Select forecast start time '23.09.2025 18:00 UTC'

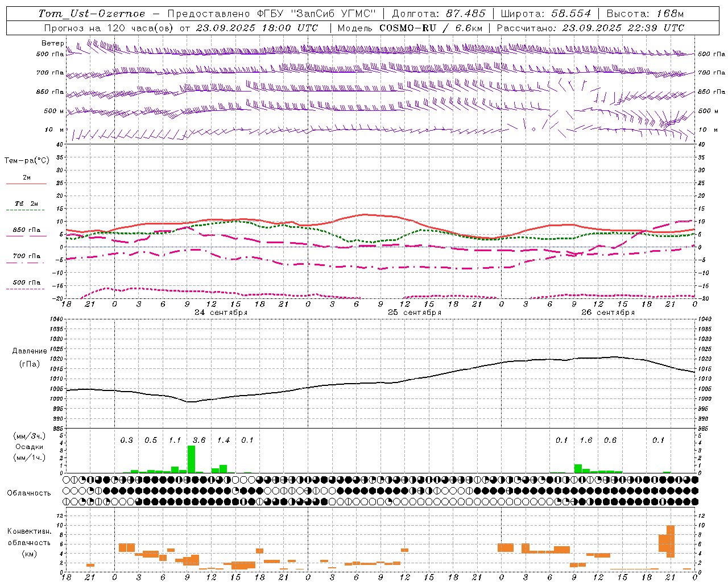pos(257,28)
